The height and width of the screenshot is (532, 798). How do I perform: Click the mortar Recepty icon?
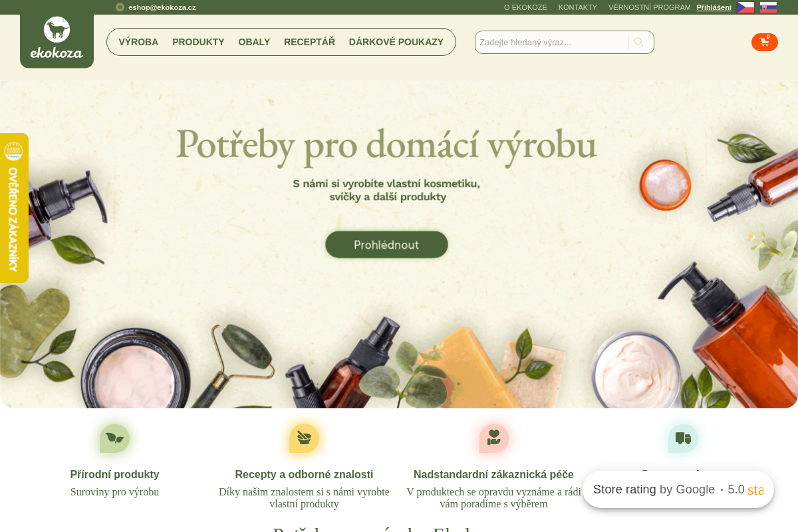pyautogui.click(x=304, y=439)
